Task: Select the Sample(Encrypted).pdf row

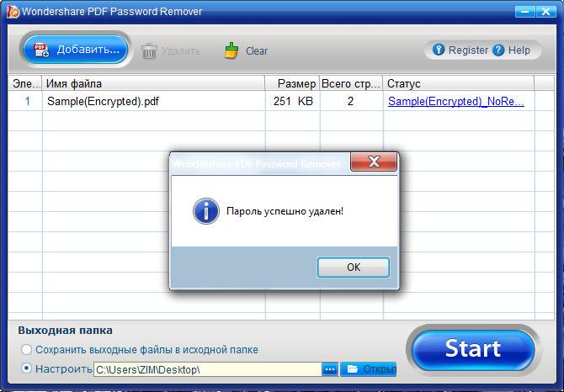Action: pyautogui.click(x=271, y=101)
